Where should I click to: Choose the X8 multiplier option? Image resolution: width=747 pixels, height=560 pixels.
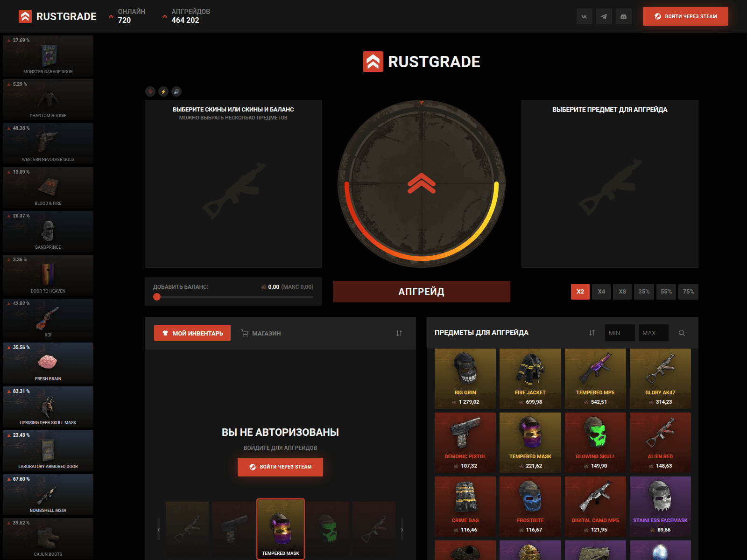622,292
